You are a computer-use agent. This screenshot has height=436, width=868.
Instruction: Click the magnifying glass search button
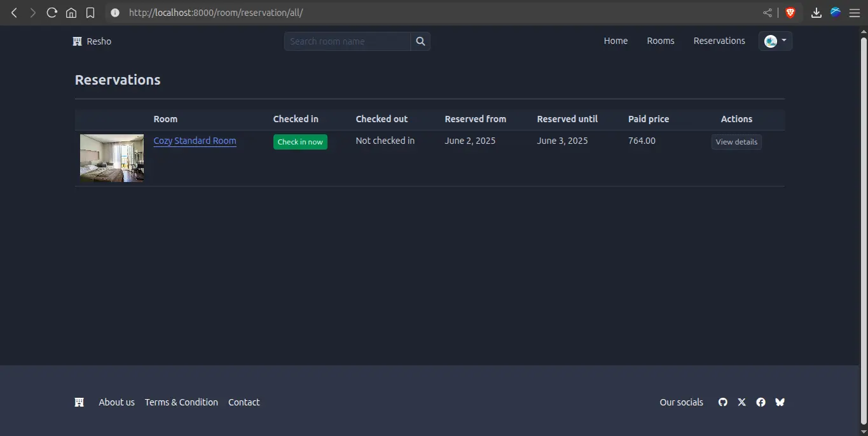420,41
